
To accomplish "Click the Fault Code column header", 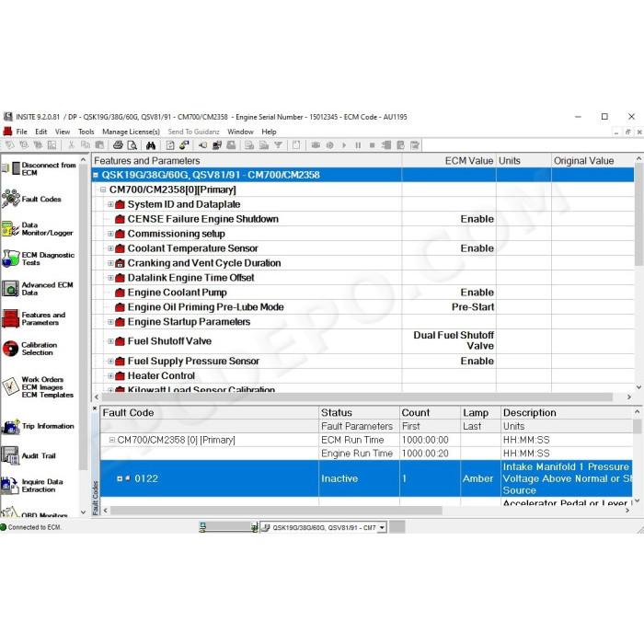I will click(210, 413).
